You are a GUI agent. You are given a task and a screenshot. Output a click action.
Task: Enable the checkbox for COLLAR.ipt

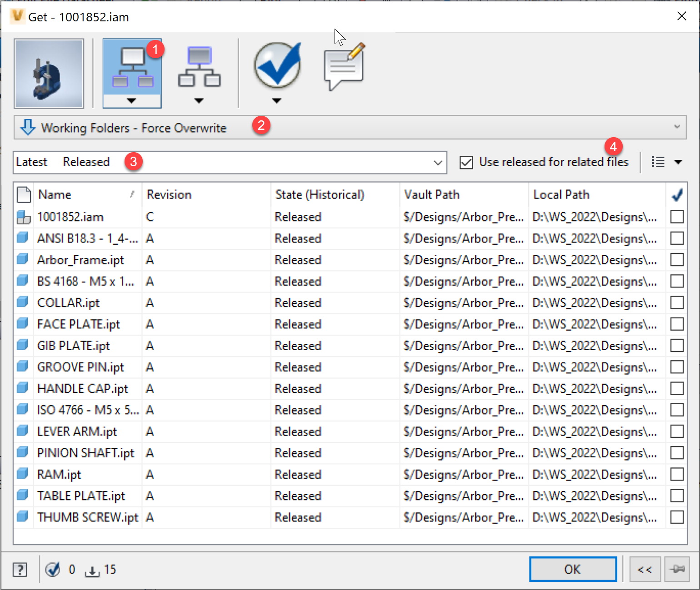point(677,302)
